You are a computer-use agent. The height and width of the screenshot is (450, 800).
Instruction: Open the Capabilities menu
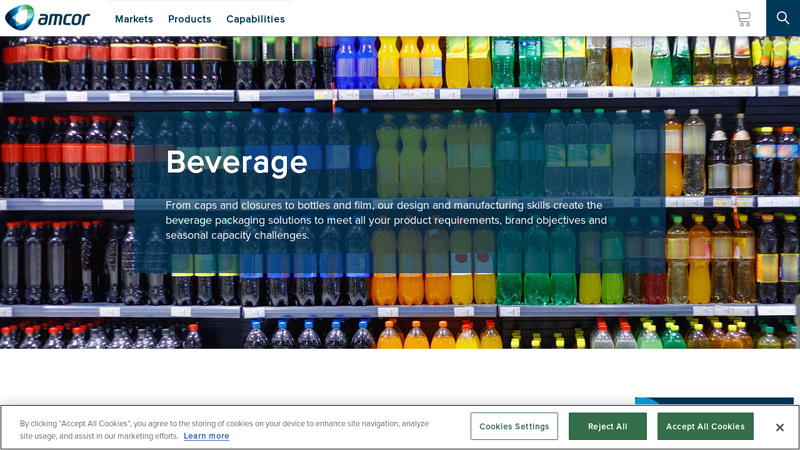(x=255, y=19)
